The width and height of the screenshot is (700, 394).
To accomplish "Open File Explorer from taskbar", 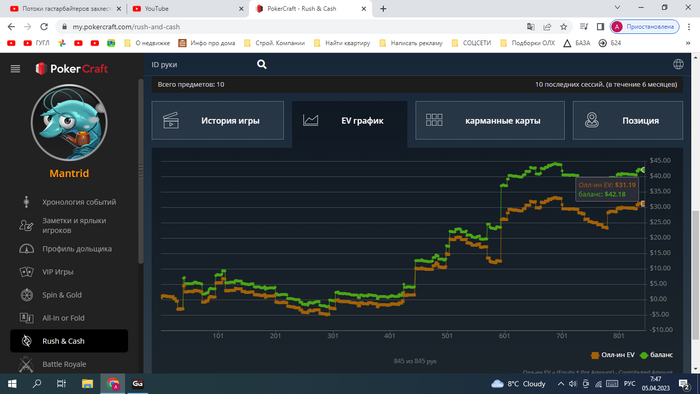I will (x=87, y=384).
